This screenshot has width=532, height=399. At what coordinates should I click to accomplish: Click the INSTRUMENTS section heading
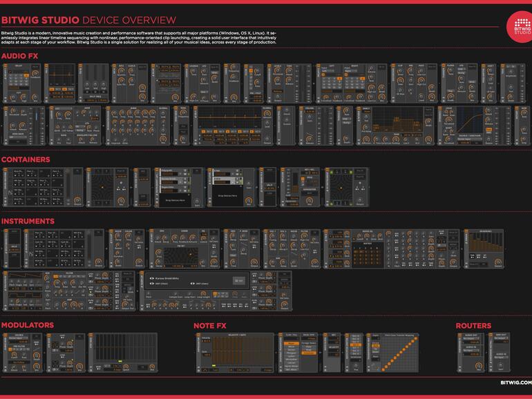[28, 221]
